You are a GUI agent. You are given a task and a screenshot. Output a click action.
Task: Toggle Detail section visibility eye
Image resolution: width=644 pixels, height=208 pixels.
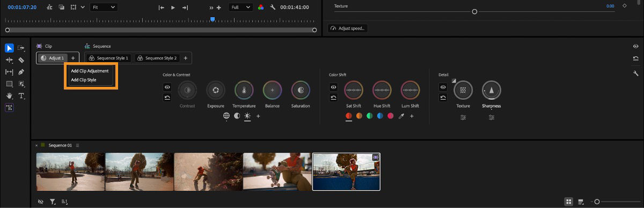point(443,87)
